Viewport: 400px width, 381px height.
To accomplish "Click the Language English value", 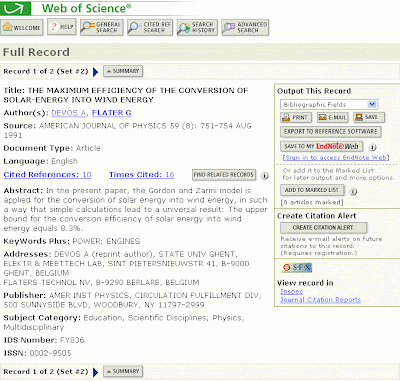I will pyautogui.click(x=64, y=161).
